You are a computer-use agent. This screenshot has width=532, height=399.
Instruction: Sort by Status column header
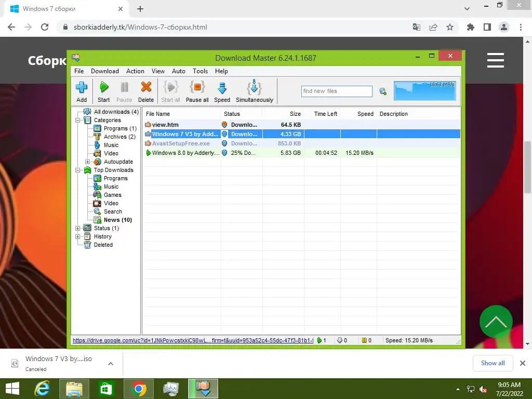[241, 114]
